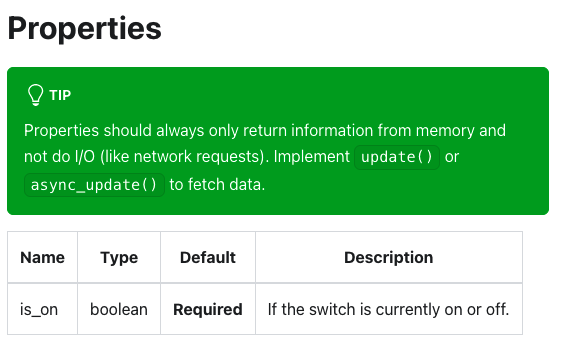The width and height of the screenshot is (563, 362).
Task: Click the bold Required default cell
Action: (x=208, y=309)
